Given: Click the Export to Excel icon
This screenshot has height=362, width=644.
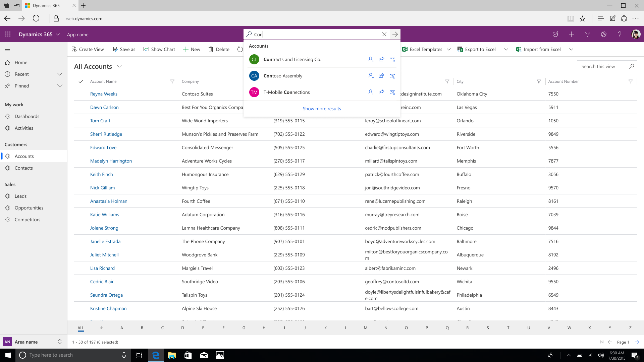Looking at the screenshot, I should 459,49.
